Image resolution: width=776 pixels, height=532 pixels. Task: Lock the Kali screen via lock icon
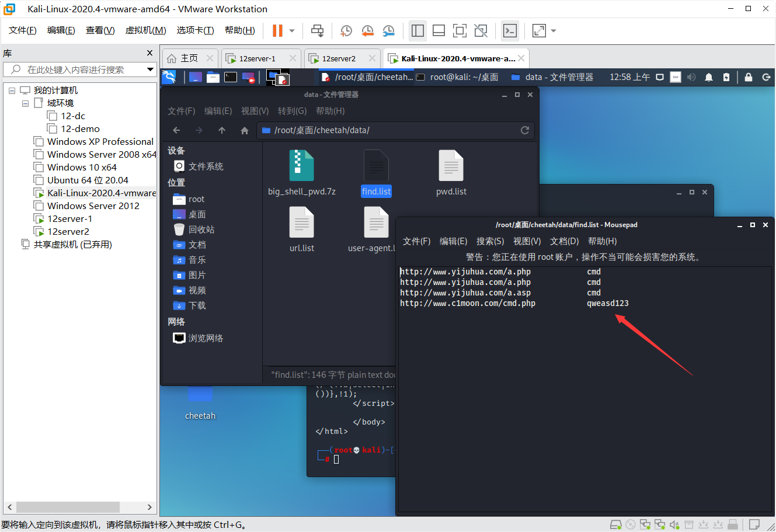(x=748, y=77)
